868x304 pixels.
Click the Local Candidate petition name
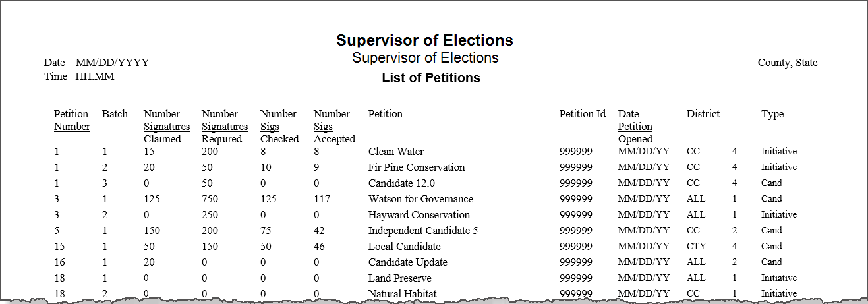[405, 246]
